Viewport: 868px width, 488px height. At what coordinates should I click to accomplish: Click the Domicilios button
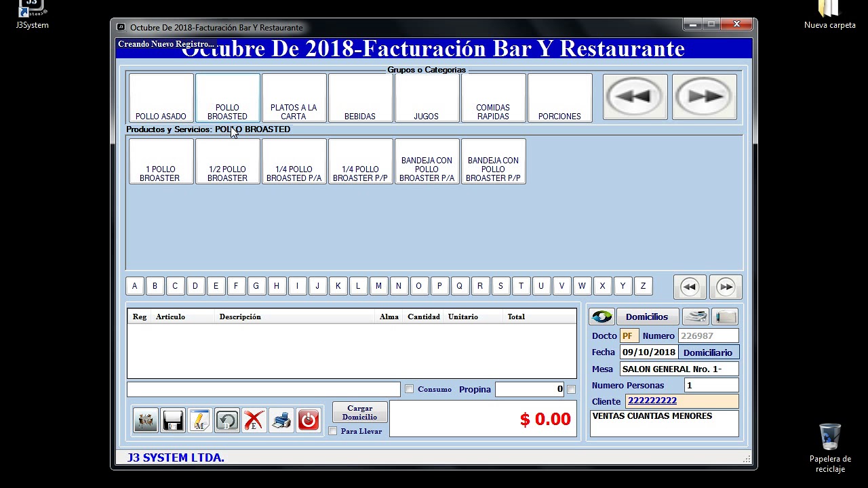coord(647,317)
